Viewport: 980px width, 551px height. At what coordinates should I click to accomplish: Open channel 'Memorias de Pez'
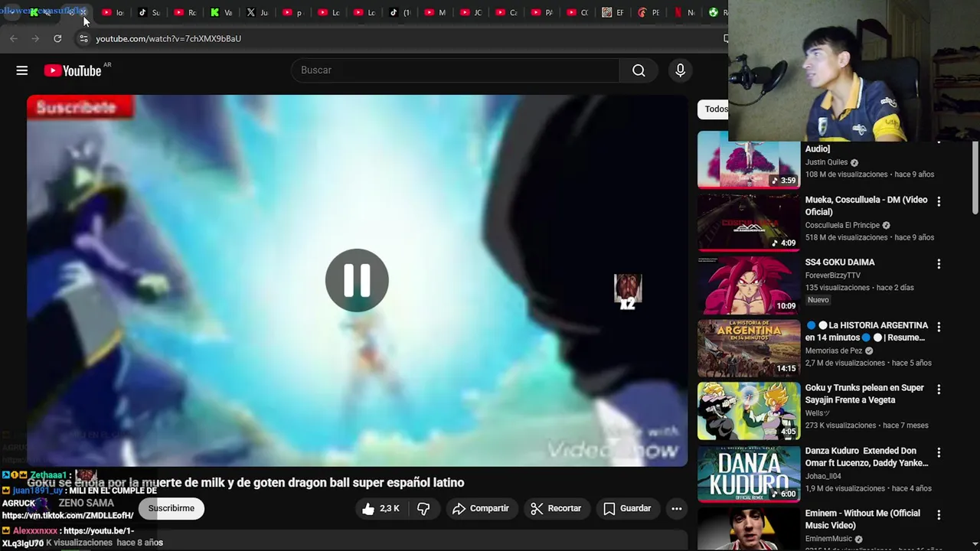coord(834,350)
